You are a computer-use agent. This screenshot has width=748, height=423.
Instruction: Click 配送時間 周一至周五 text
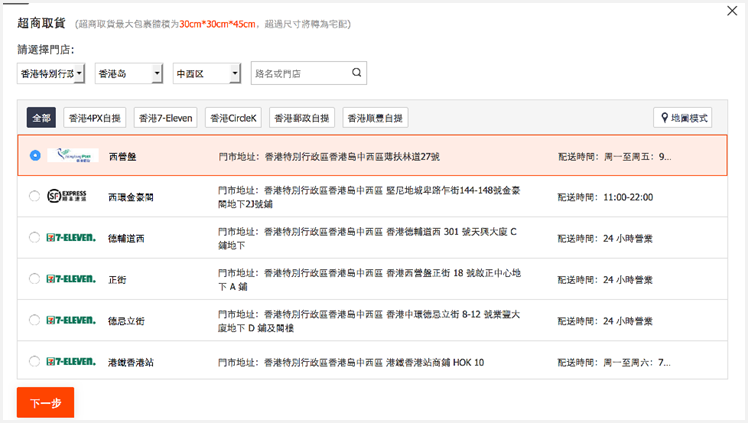tap(615, 156)
